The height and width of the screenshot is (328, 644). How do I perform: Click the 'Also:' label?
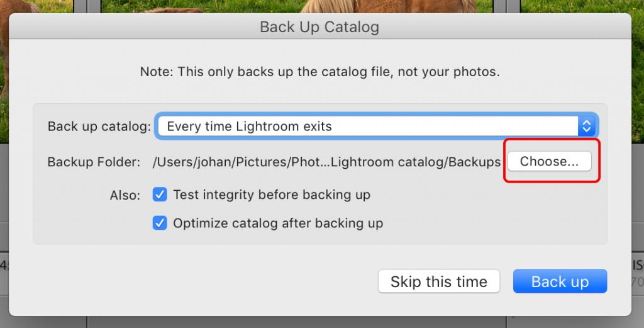coord(125,195)
